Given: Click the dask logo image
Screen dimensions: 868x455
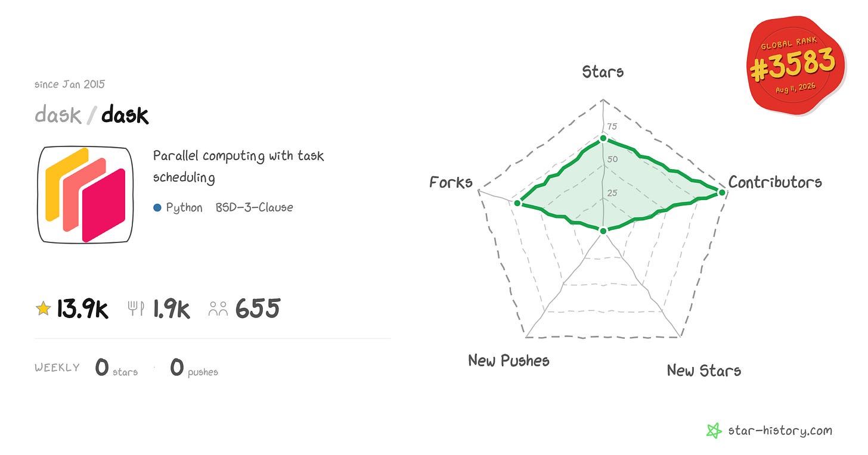Looking at the screenshot, I should (x=85, y=195).
